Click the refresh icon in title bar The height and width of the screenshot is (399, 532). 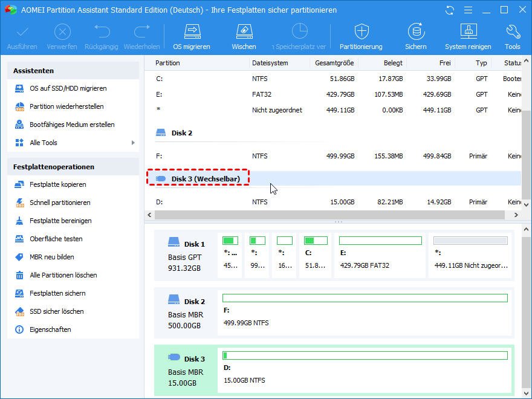(x=450, y=10)
